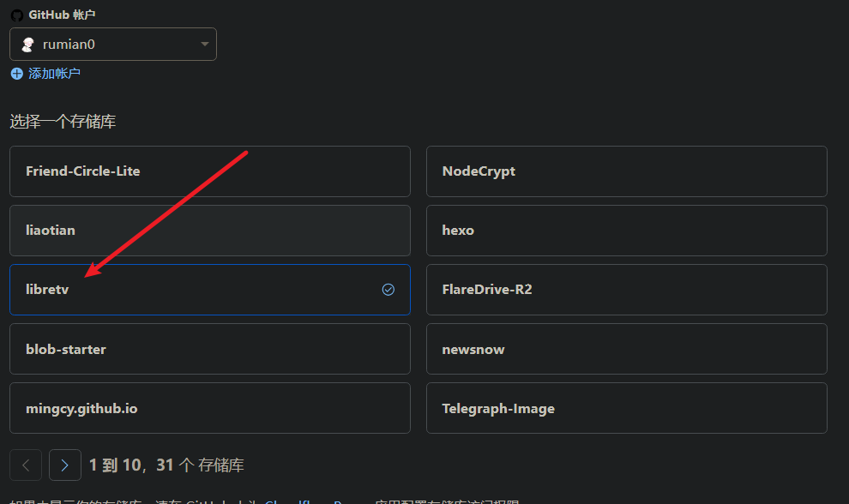This screenshot has width=849, height=504.
Task: Pick the newsnow repository
Action: pos(626,349)
